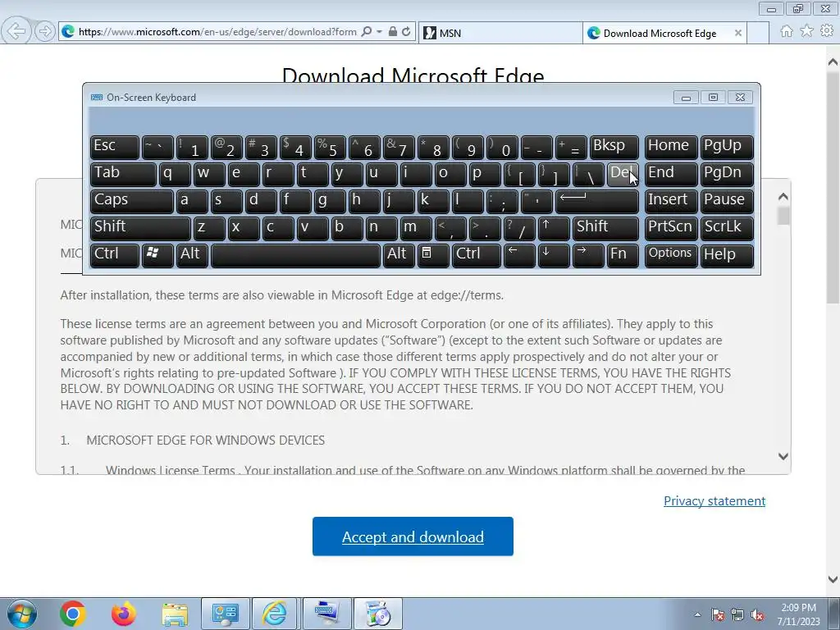The width and height of the screenshot is (840, 630).
Task: Open Favorites with the star icon
Action: (806, 31)
